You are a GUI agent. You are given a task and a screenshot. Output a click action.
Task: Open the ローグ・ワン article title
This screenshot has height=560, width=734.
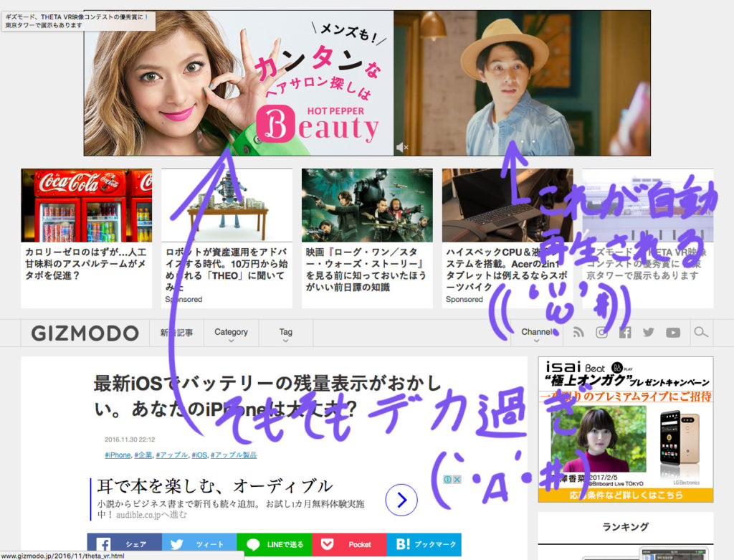[366, 269]
